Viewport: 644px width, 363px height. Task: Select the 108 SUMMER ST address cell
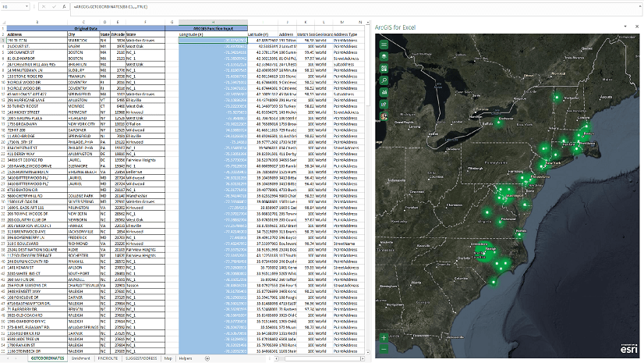click(37, 52)
